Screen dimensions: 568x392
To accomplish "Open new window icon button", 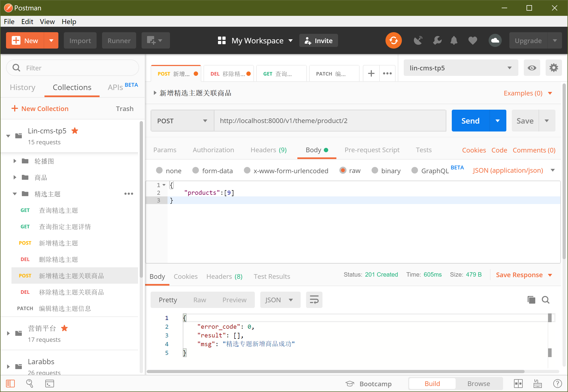I will (x=156, y=41).
